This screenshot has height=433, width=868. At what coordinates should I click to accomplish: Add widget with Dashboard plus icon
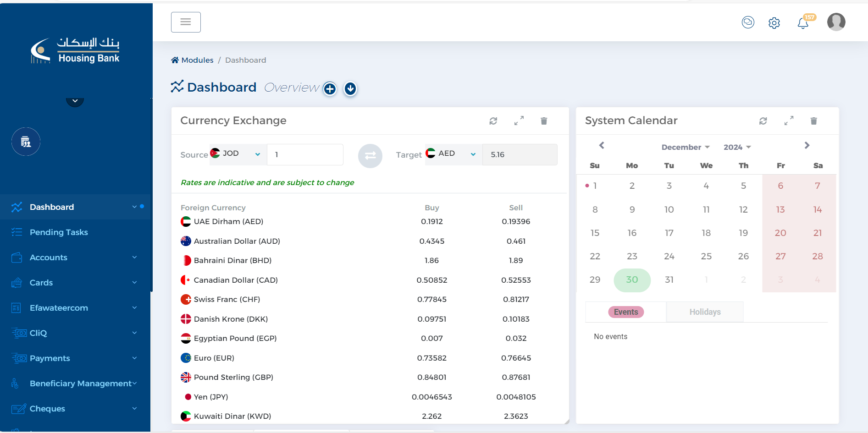(330, 88)
